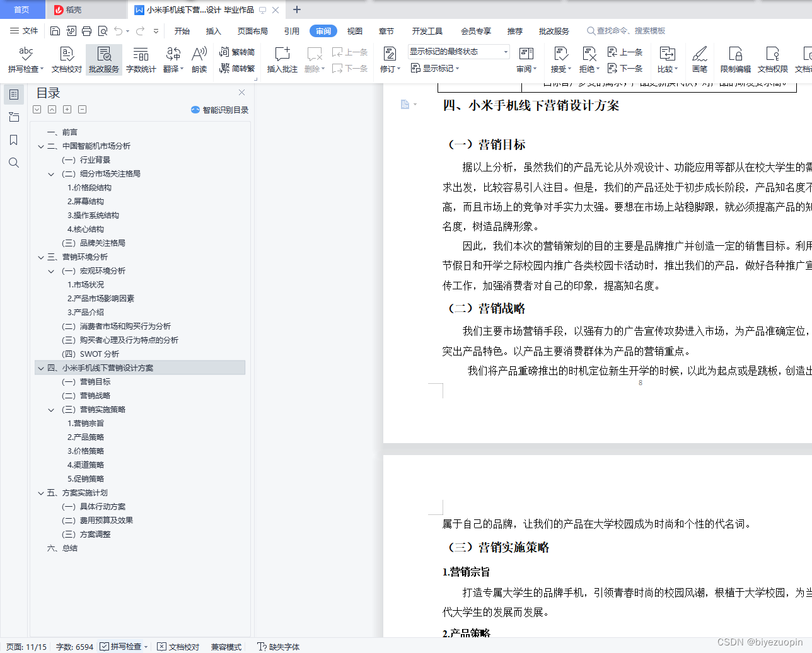Convert simplified to traditional (简转繁)

click(x=237, y=68)
